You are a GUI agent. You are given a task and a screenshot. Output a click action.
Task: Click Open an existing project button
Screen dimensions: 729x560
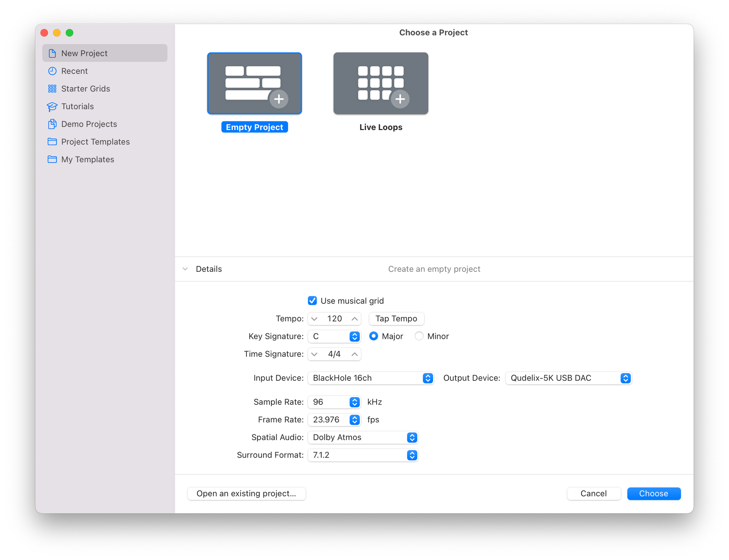[x=246, y=494]
